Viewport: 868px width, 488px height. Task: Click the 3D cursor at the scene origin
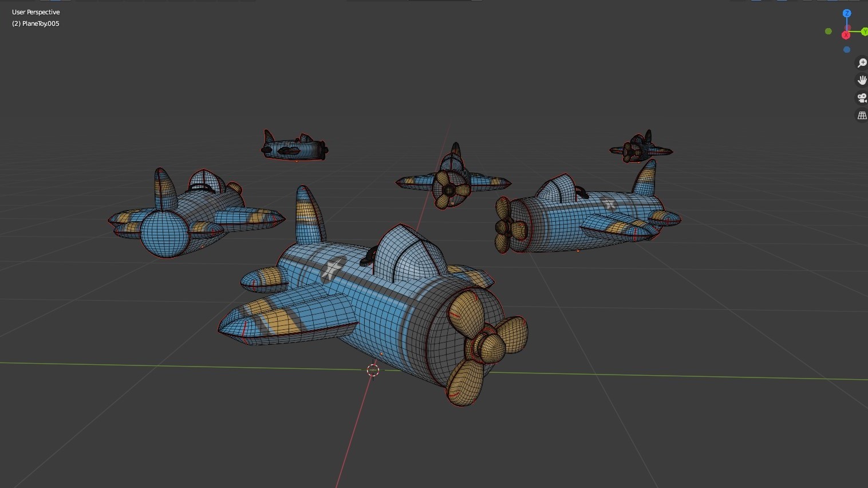coord(373,370)
